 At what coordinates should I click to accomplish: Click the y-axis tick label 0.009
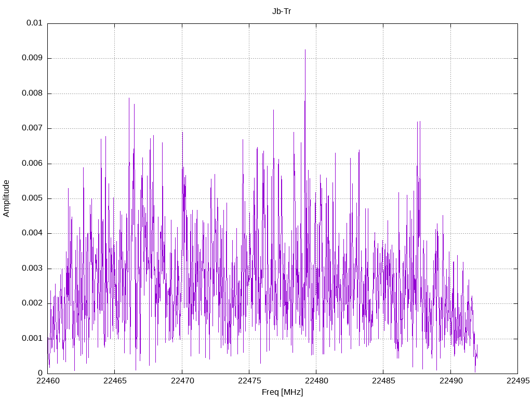click(32, 58)
